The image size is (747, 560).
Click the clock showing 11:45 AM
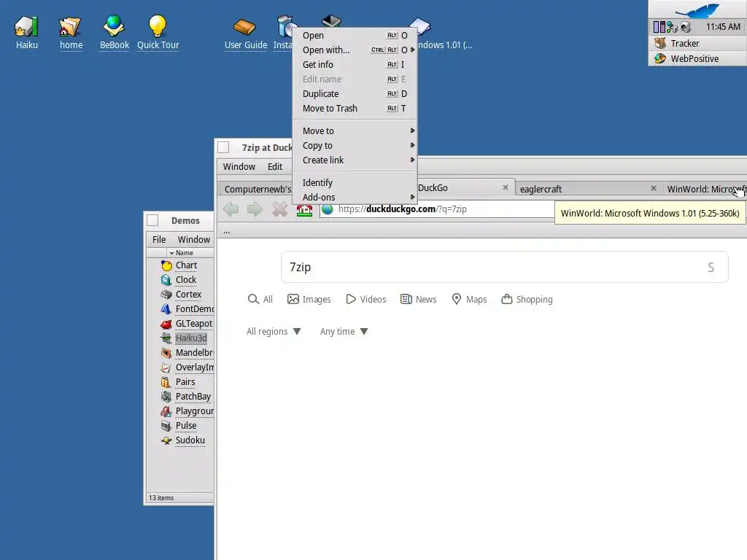point(723,27)
